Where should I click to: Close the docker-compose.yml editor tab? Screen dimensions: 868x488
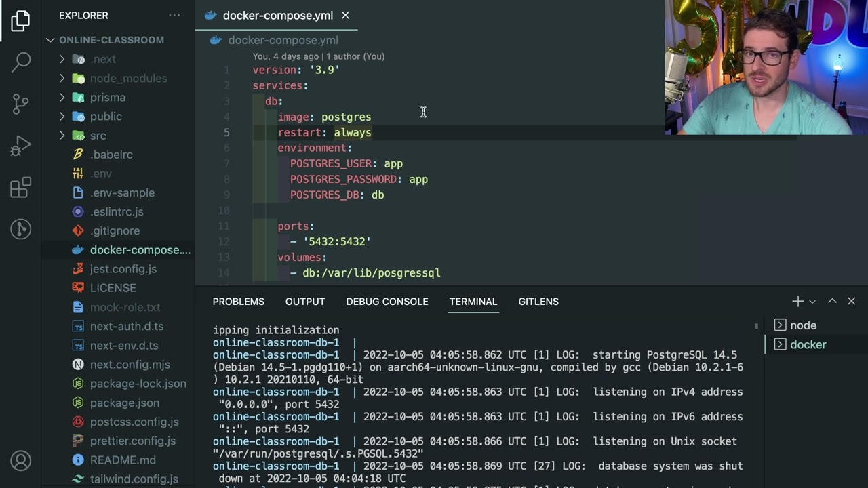[345, 15]
